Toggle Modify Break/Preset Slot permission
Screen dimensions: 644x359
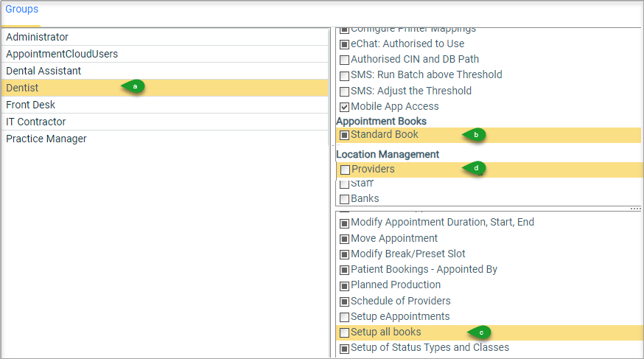click(345, 254)
